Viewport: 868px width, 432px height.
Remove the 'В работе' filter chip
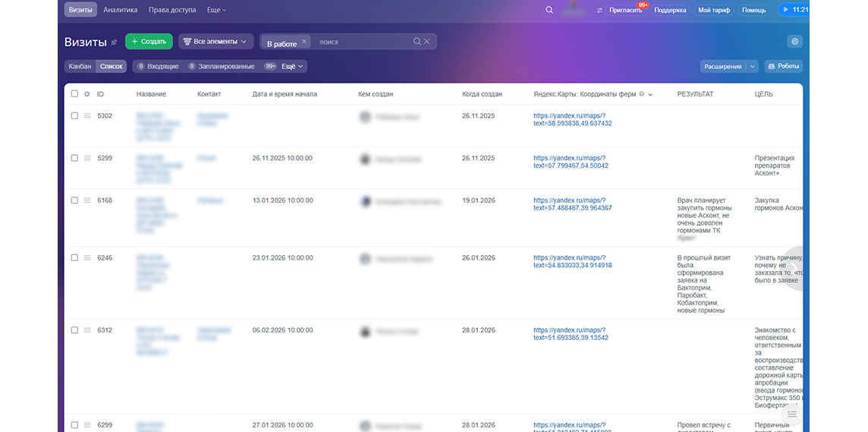pyautogui.click(x=304, y=42)
